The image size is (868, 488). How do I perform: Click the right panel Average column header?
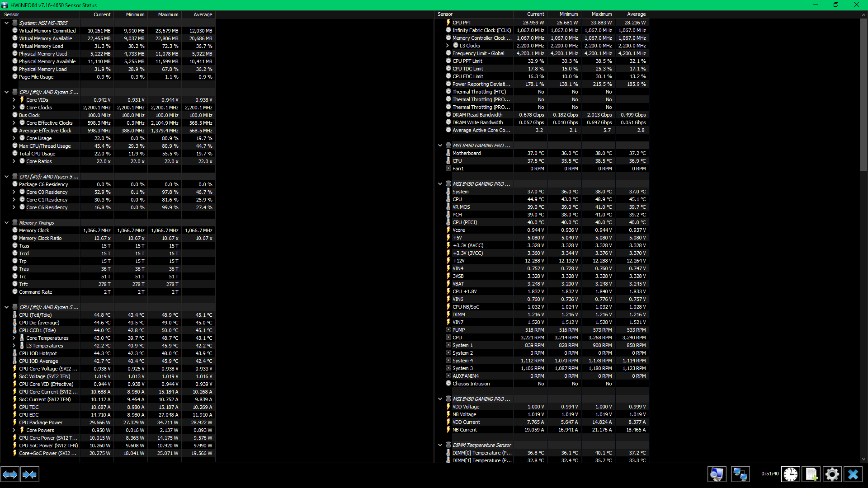coord(636,14)
